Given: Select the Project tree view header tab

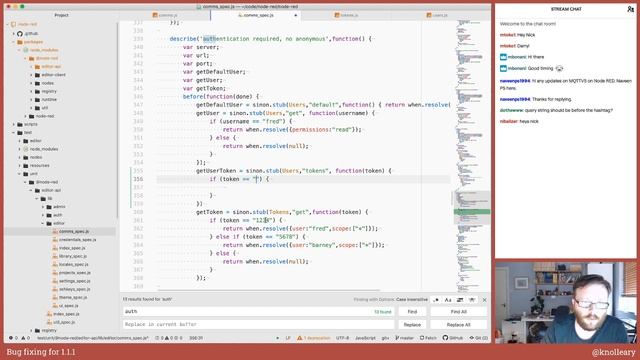Looking at the screenshot, I should (x=61, y=15).
